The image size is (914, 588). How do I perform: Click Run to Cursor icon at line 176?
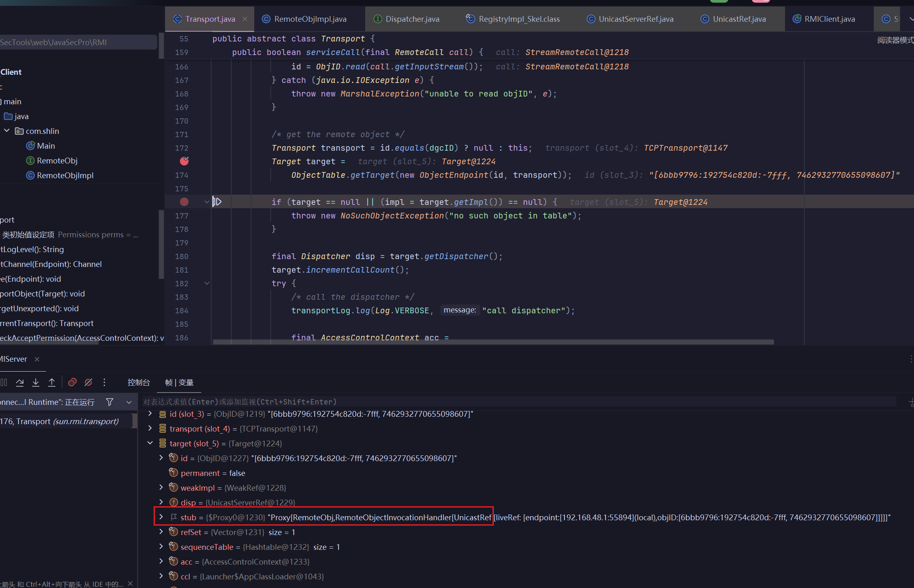217,202
